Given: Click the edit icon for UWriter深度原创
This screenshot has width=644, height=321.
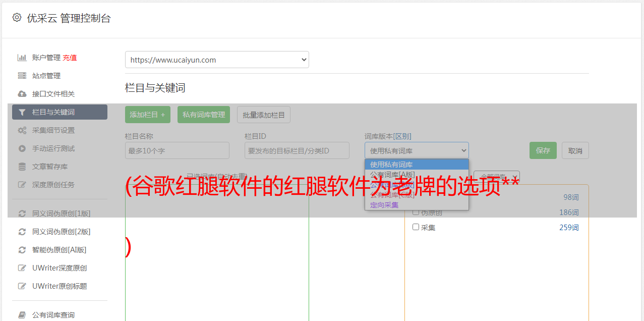Looking at the screenshot, I should (x=22, y=268).
